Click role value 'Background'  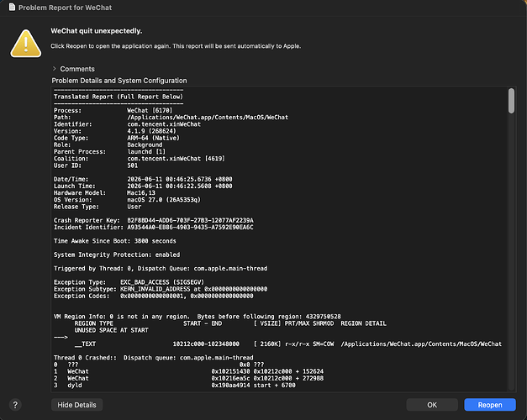(145, 144)
